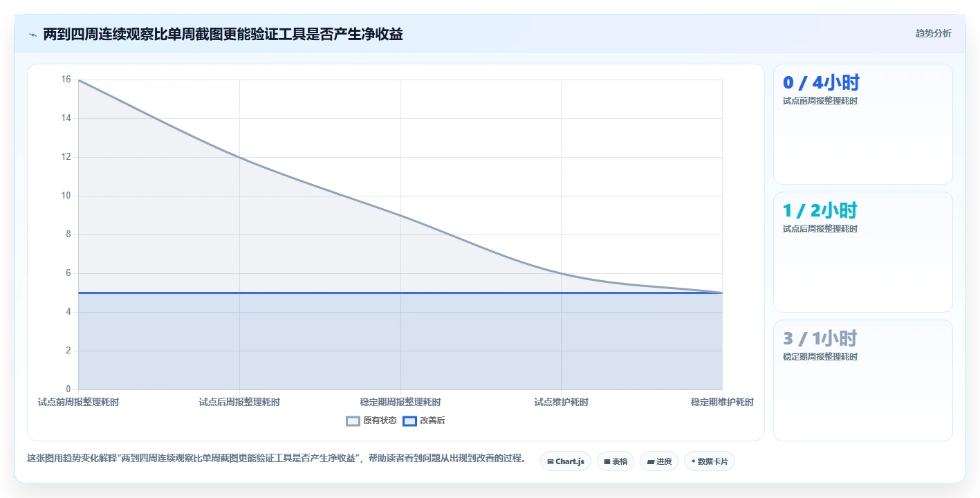Select the Chart.js tag
Image resolution: width=980 pixels, height=498 pixels.
click(565, 461)
